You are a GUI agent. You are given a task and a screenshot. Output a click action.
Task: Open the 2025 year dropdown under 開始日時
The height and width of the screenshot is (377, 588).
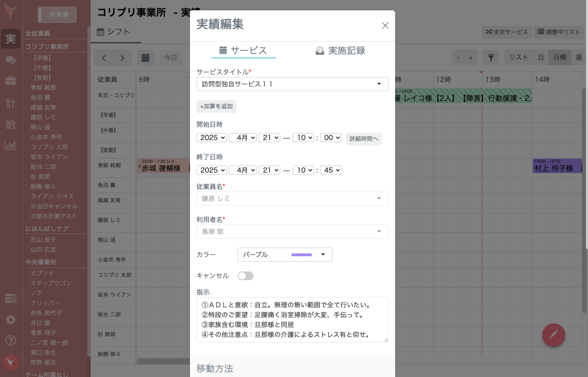pyautogui.click(x=211, y=138)
